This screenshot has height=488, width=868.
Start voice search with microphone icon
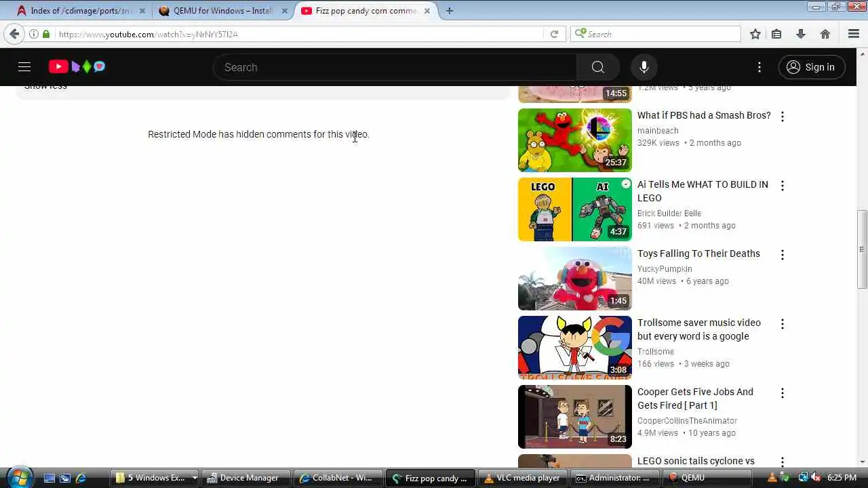point(644,67)
